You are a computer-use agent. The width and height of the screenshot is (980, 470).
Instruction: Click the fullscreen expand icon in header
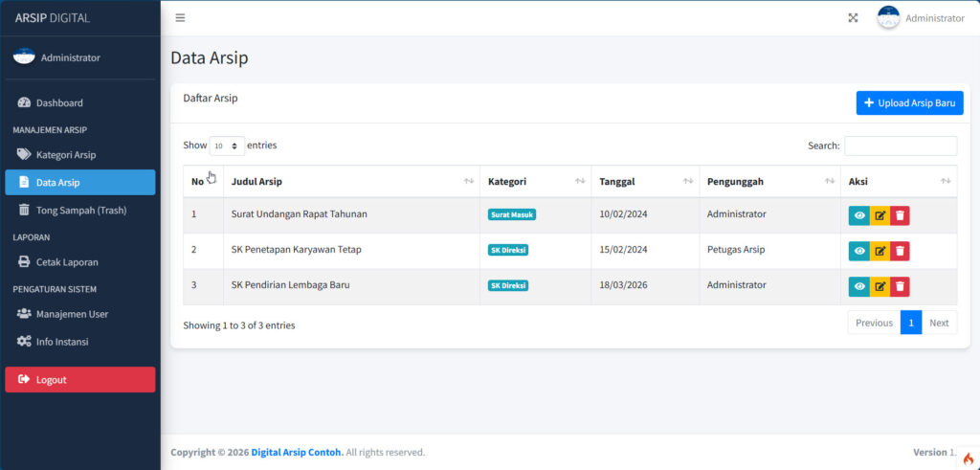point(853,18)
